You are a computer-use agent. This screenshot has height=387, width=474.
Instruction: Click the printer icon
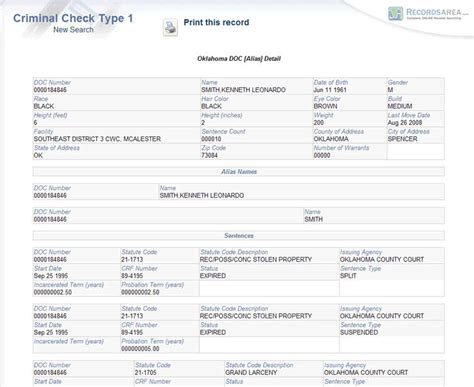(x=170, y=27)
